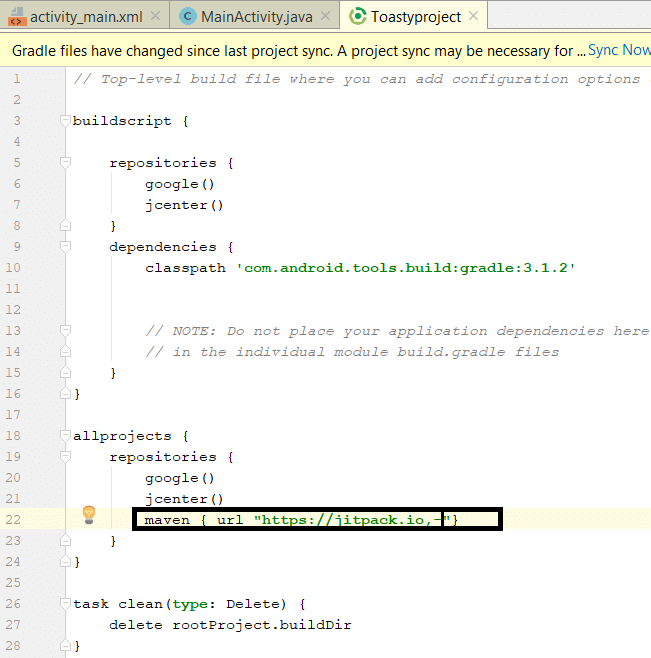
Task: Click line number 10 in the gutter
Action: (13, 268)
